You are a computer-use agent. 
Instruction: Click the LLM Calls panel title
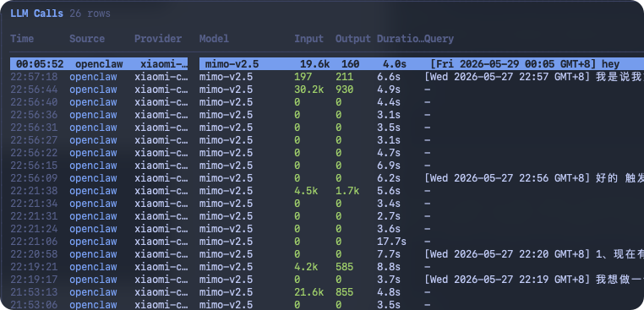coord(36,14)
